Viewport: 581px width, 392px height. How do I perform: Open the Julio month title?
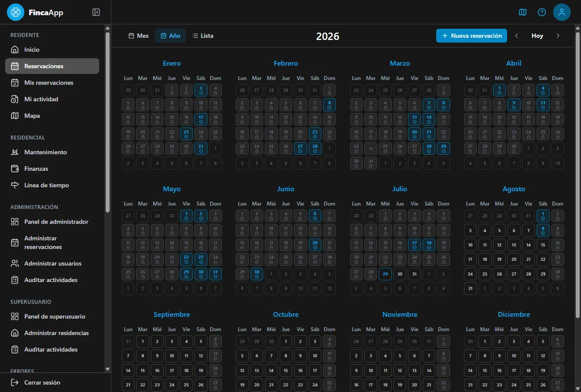(400, 189)
